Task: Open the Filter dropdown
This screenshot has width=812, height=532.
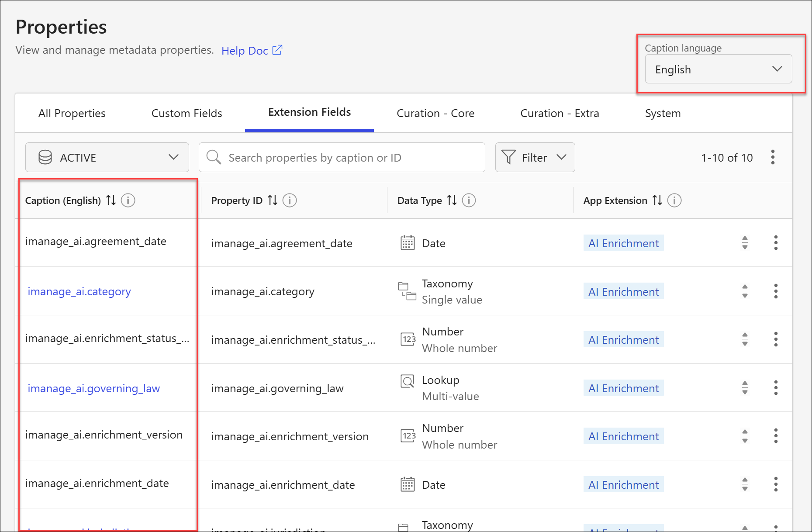Action: click(535, 157)
